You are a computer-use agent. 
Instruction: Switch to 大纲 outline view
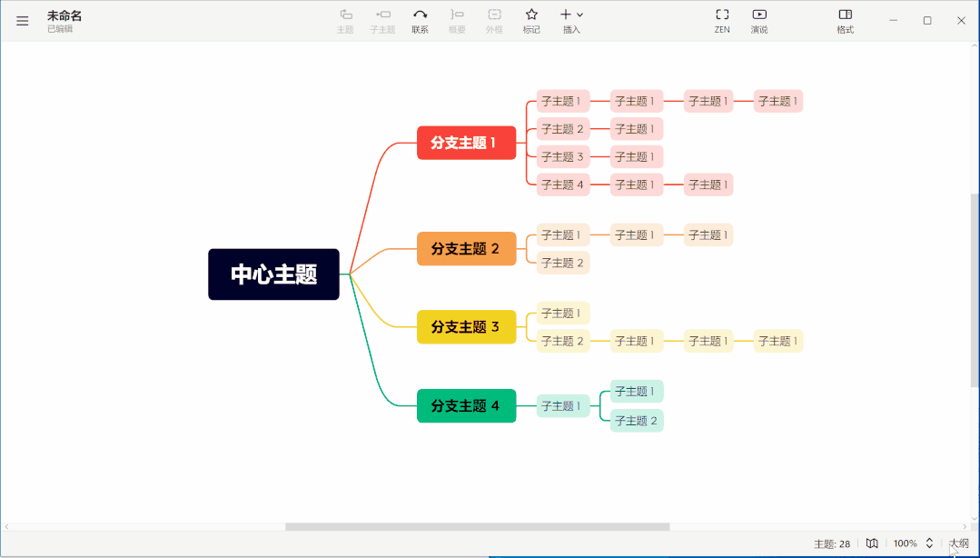tap(958, 543)
